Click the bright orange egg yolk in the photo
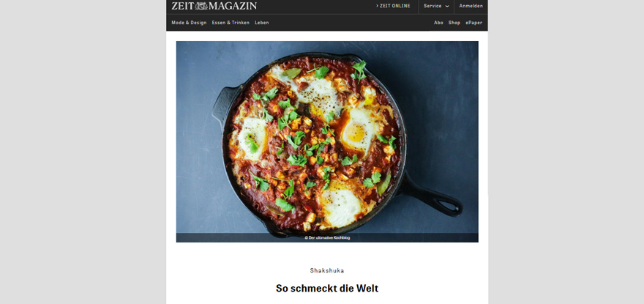Screen dimensions: 644x304 (356, 132)
